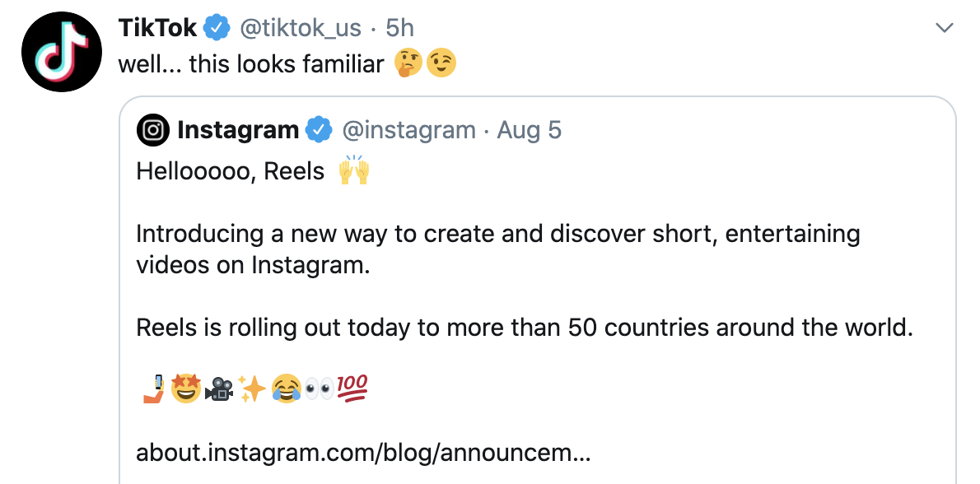Click the Aug 5 quoted tweet date
The width and height of the screenshot is (980, 484).
point(529,130)
